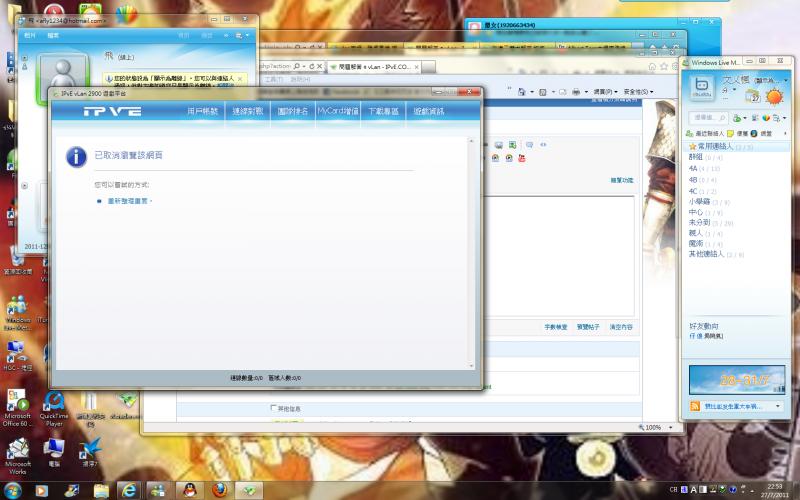Open MyCard增值 tab in IPvE
Image resolution: width=800 pixels, height=500 pixels.
(338, 111)
